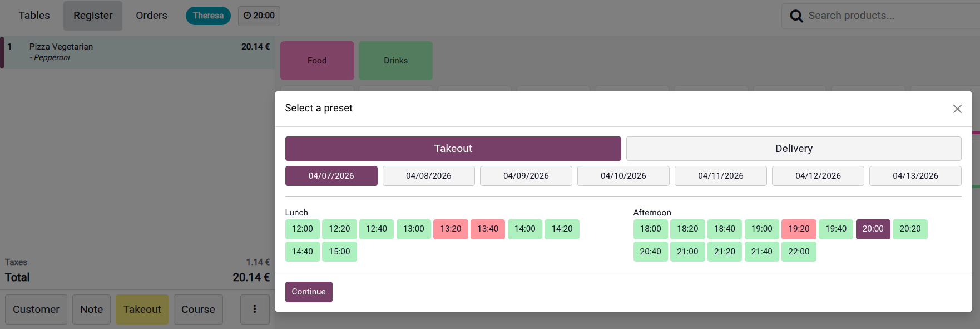
Task: Open the Food category
Action: (317, 61)
